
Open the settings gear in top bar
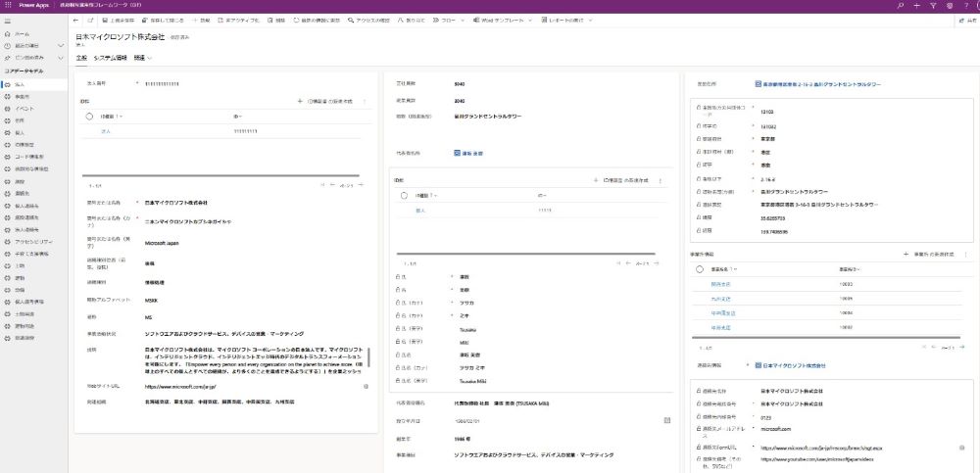[950, 4]
